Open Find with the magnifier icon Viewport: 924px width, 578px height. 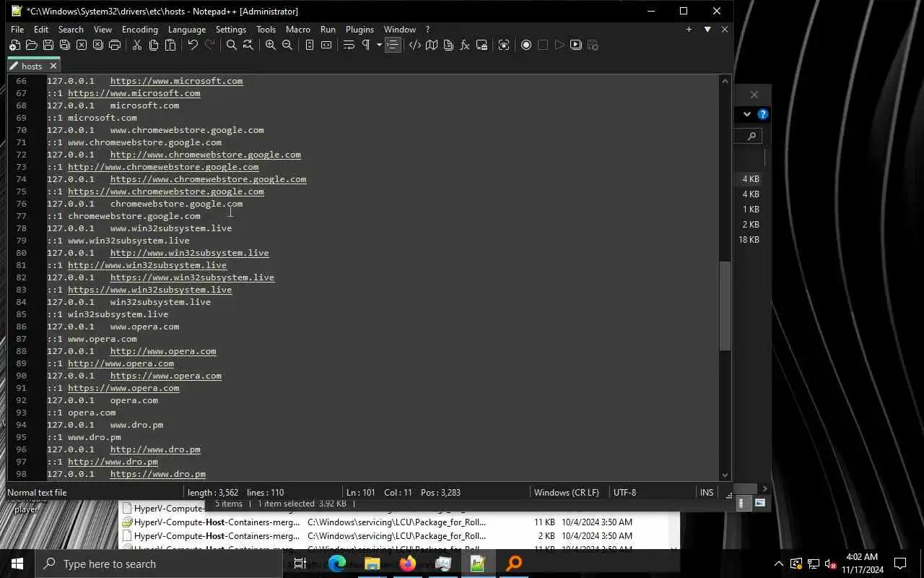[231, 45]
